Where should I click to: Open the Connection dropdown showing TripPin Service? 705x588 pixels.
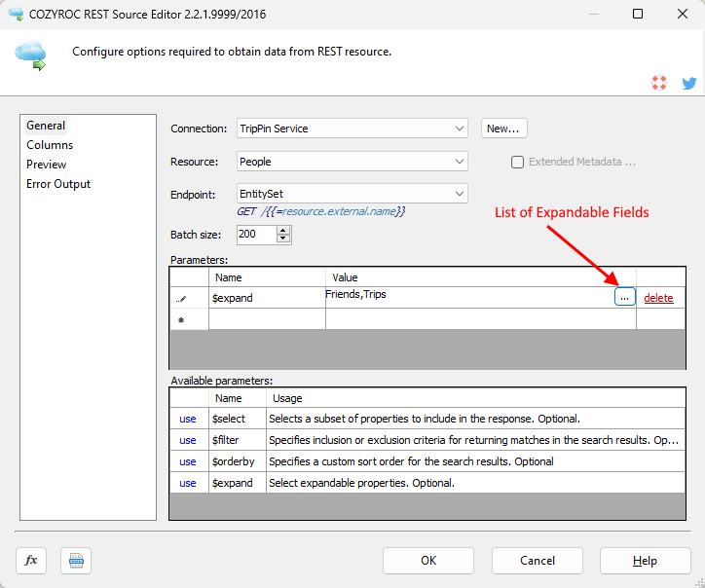click(x=352, y=129)
